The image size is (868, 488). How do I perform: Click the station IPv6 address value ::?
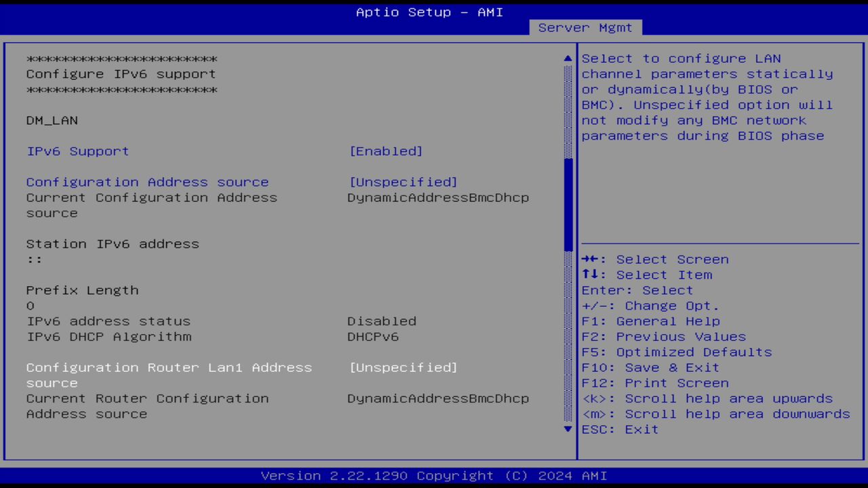(35, 260)
